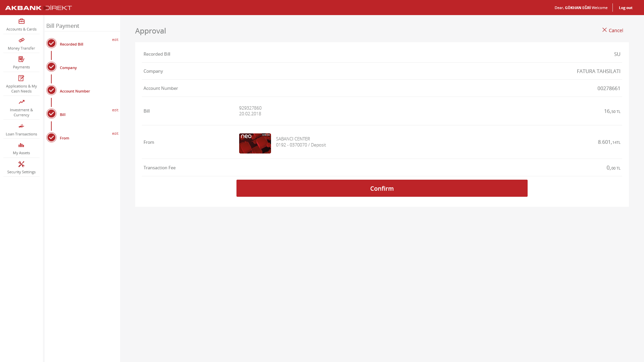Open Investment & Currency chart icon

point(21,102)
